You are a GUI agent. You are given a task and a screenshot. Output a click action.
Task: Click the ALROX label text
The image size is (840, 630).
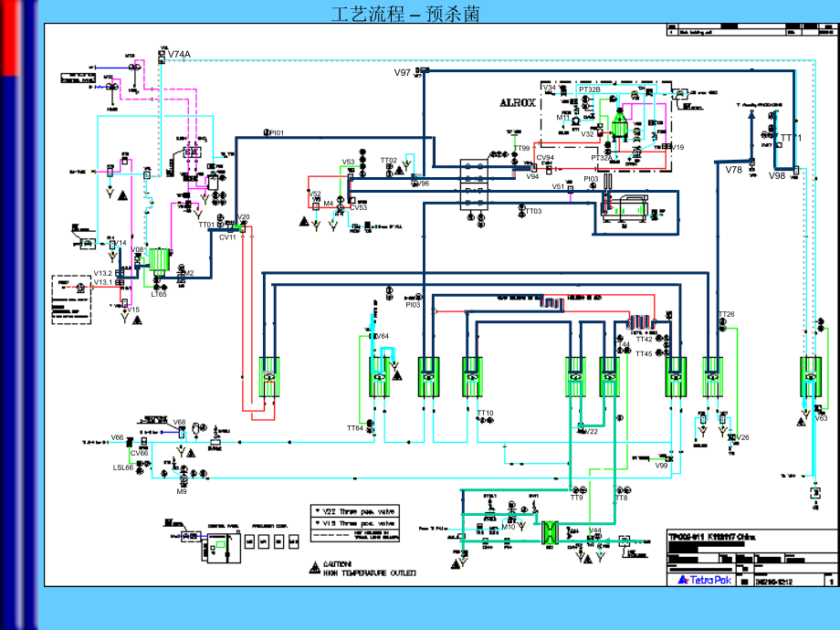(x=518, y=103)
